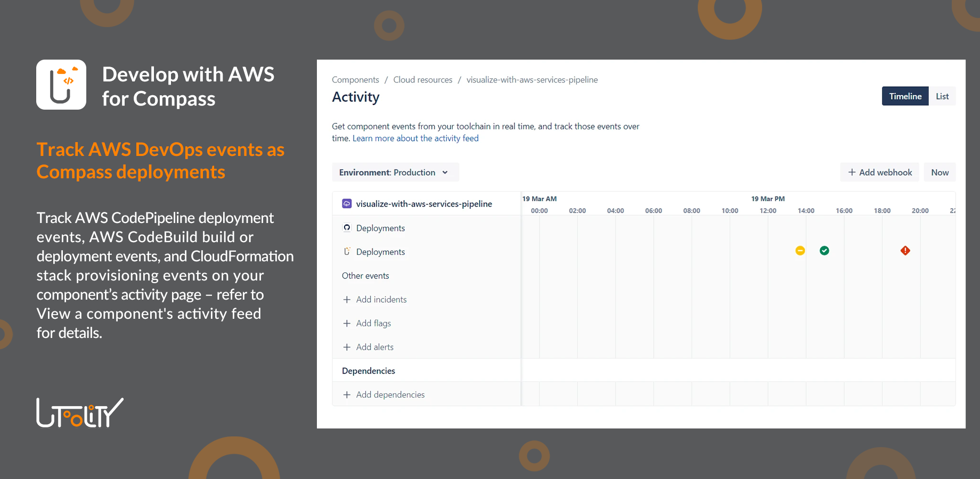Select visualize-with-aws-services-pipeline row title
Screen dimensions: 980x479
click(424, 204)
